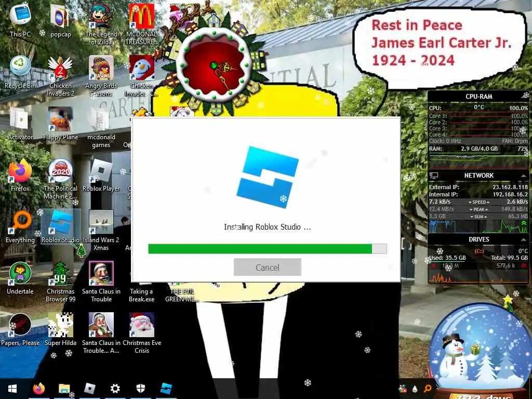Switch to Roblox Studio taskbar item
Screen dimensions: 532x399
(x=166, y=389)
